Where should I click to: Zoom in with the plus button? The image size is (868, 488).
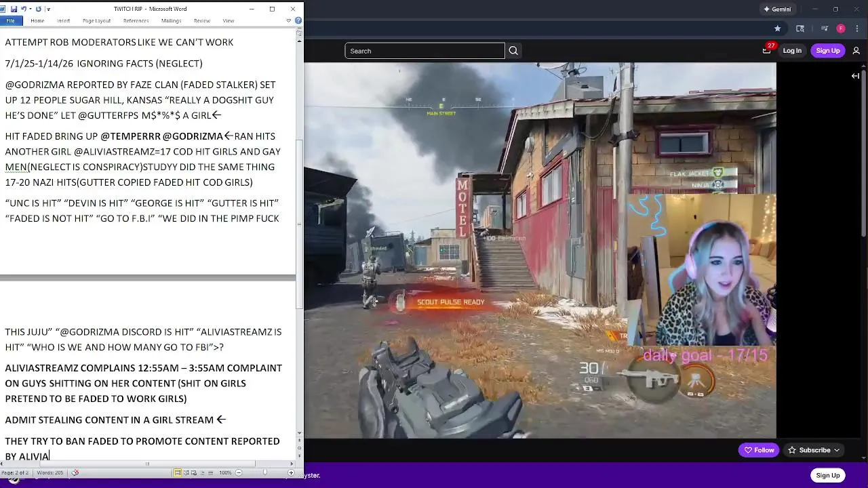click(x=291, y=472)
